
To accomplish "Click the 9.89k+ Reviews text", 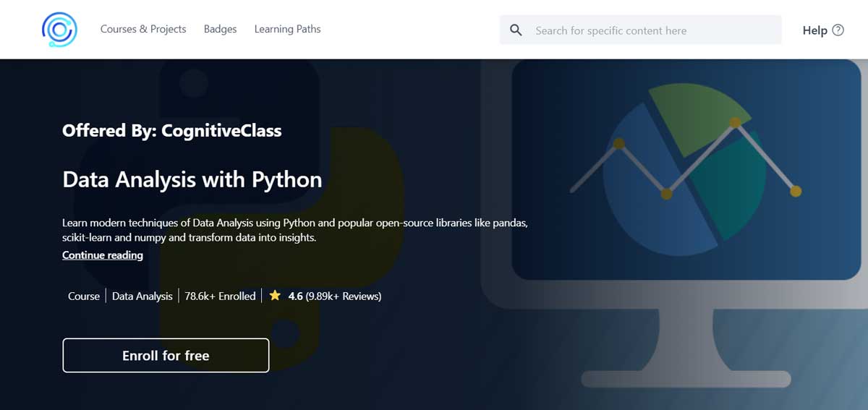I will coord(344,296).
